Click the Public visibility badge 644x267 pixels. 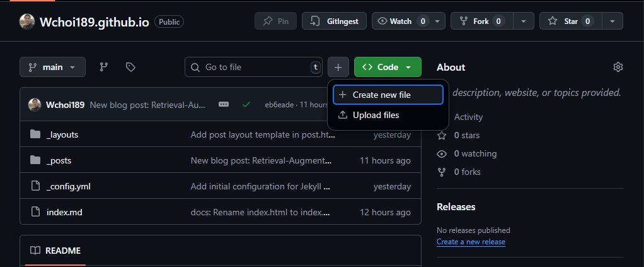[169, 22]
